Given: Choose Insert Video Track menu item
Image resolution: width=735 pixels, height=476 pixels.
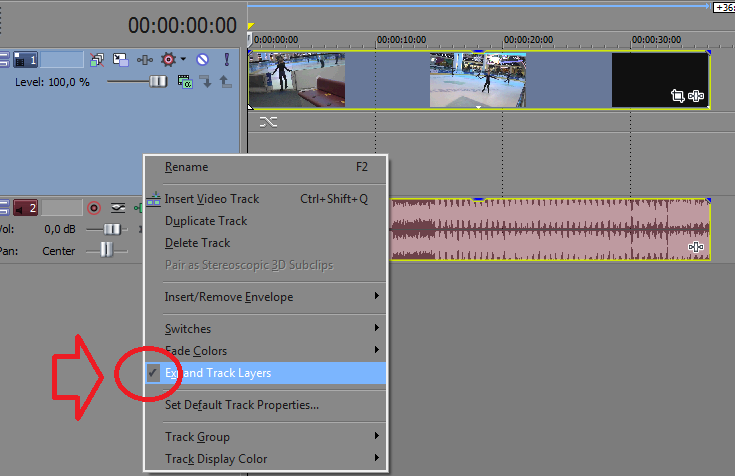Looking at the screenshot, I should pyautogui.click(x=266, y=199).
